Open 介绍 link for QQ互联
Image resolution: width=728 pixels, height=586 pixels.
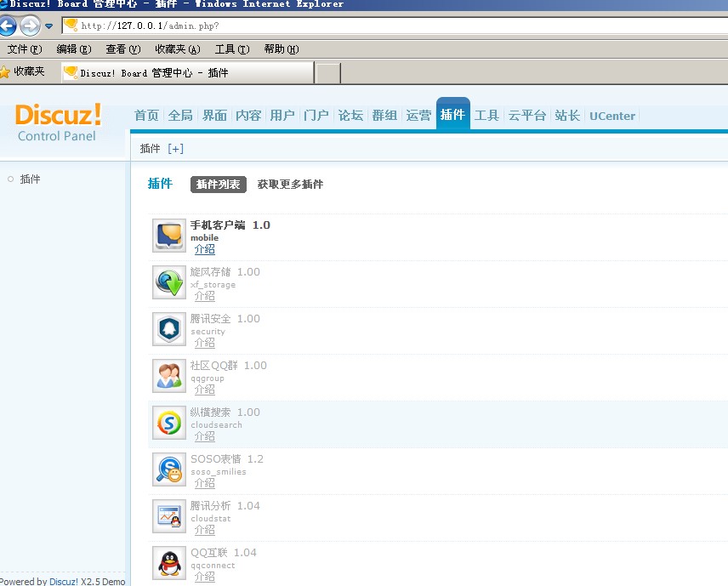pyautogui.click(x=205, y=577)
